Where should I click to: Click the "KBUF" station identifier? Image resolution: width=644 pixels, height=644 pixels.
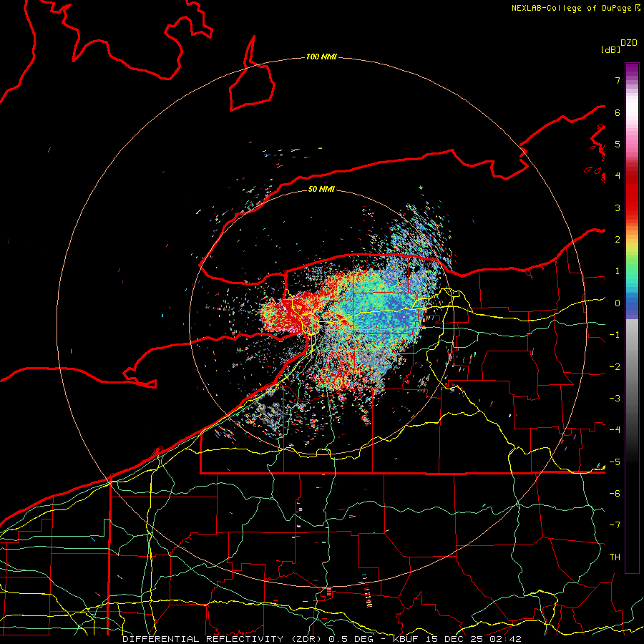406,639
